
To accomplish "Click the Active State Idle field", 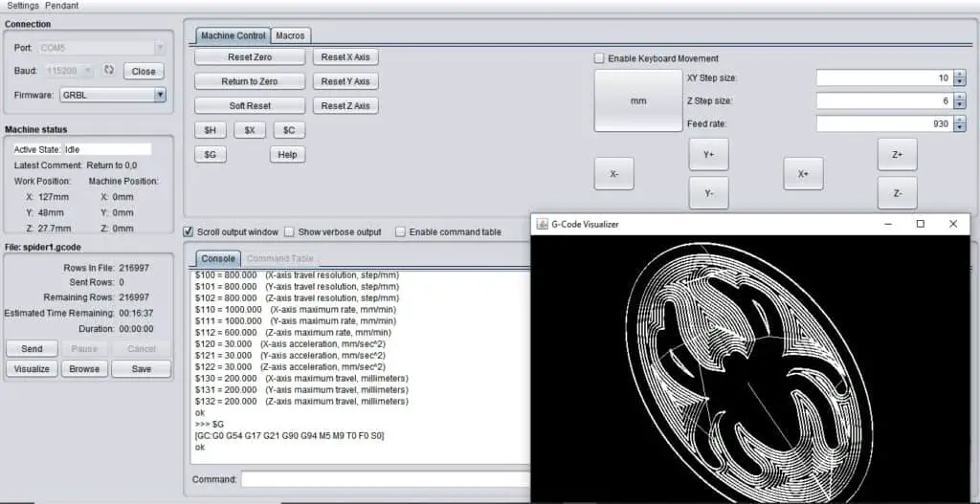I will coord(107,149).
